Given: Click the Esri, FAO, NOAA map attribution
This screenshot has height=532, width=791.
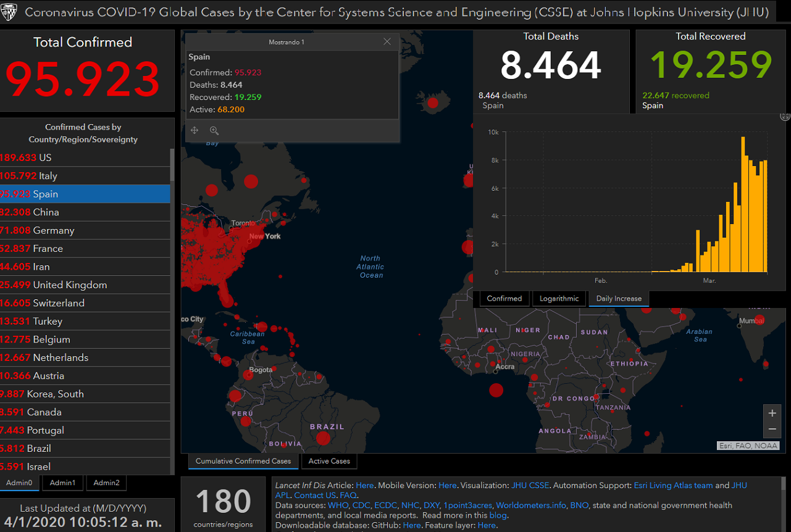Looking at the screenshot, I should pos(748,446).
